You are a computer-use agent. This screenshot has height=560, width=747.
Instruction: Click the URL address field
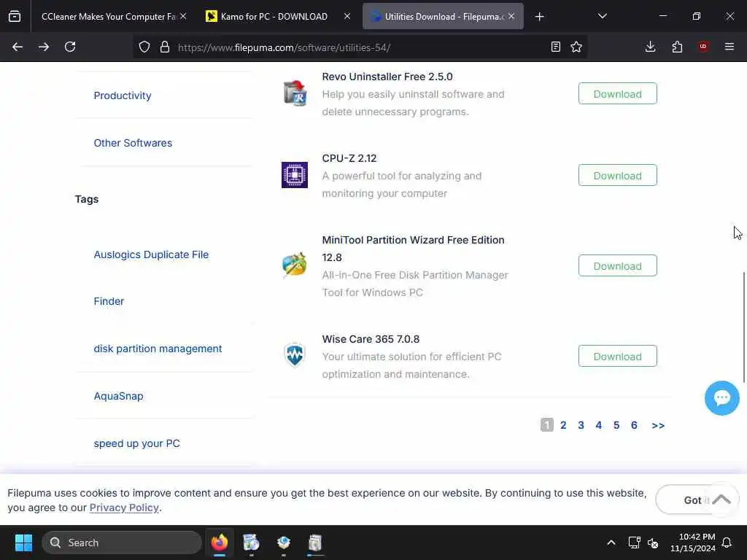point(360,47)
